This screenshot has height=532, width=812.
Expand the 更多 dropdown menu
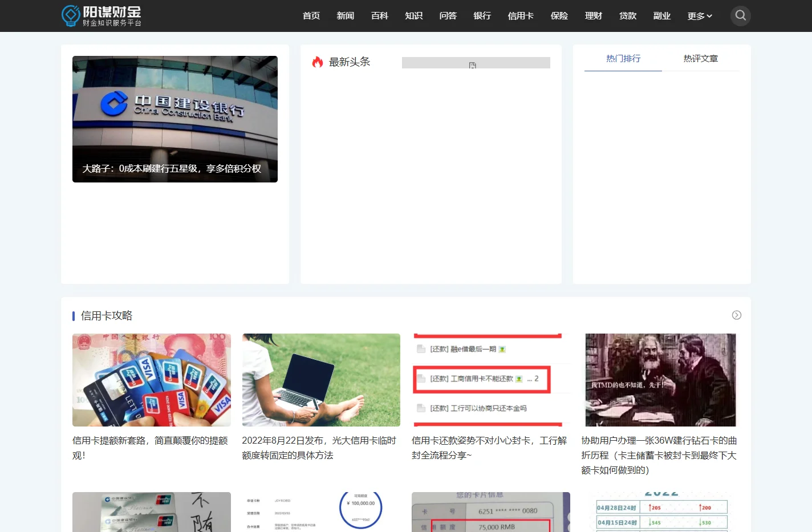[x=700, y=16]
